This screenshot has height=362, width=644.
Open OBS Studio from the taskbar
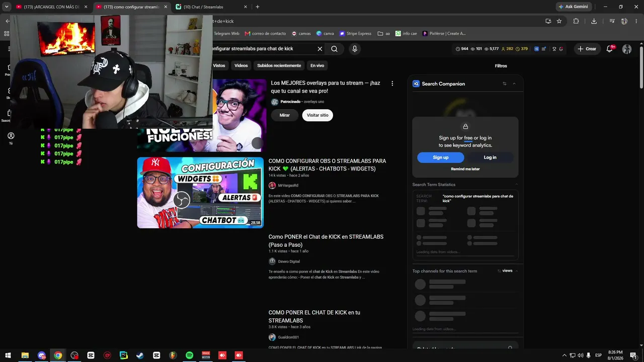[74, 355]
